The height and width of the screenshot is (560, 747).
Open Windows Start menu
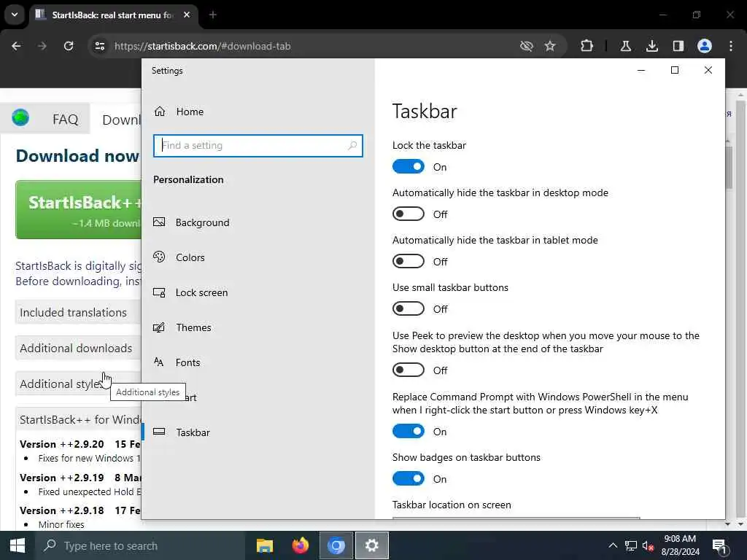[18, 545]
